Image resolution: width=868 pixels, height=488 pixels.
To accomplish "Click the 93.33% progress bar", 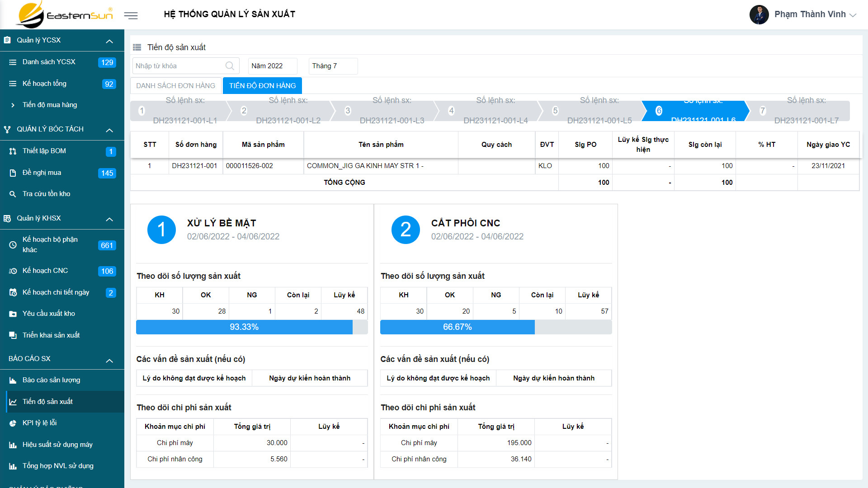I will (x=244, y=327).
